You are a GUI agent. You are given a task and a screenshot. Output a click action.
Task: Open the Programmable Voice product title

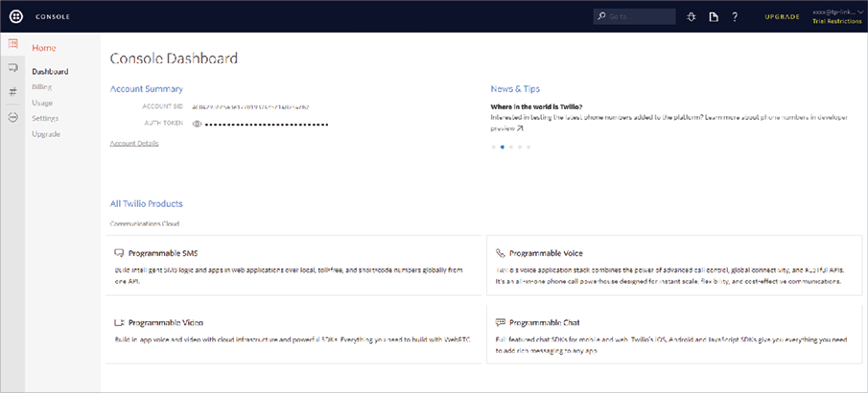546,253
